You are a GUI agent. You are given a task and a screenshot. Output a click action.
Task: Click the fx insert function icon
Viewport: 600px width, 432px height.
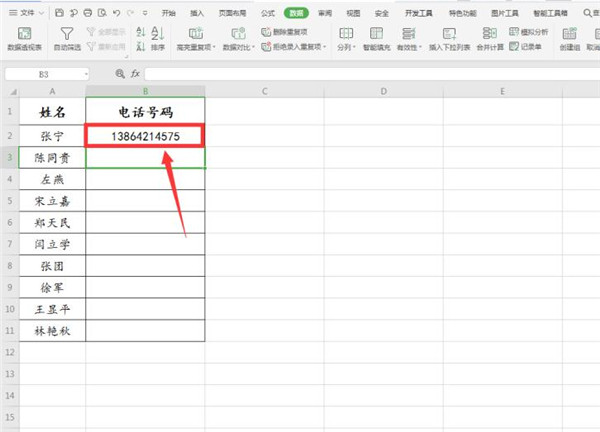tap(135, 74)
